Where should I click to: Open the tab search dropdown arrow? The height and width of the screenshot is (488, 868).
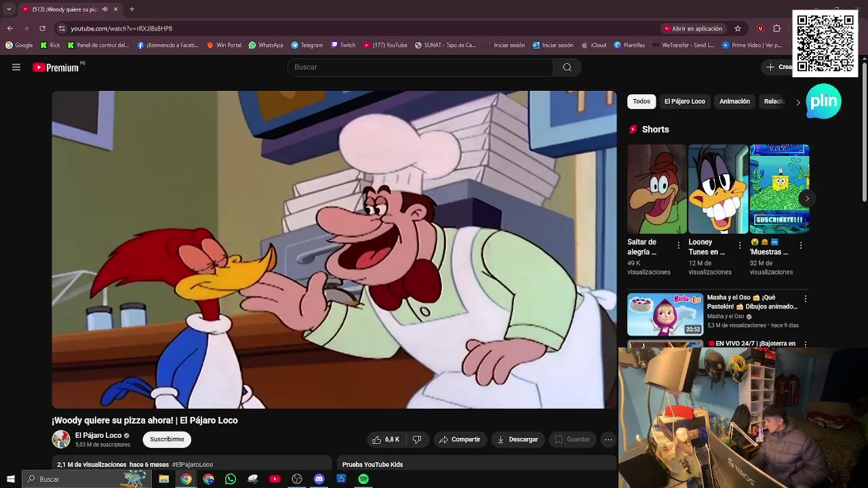coord(9,9)
